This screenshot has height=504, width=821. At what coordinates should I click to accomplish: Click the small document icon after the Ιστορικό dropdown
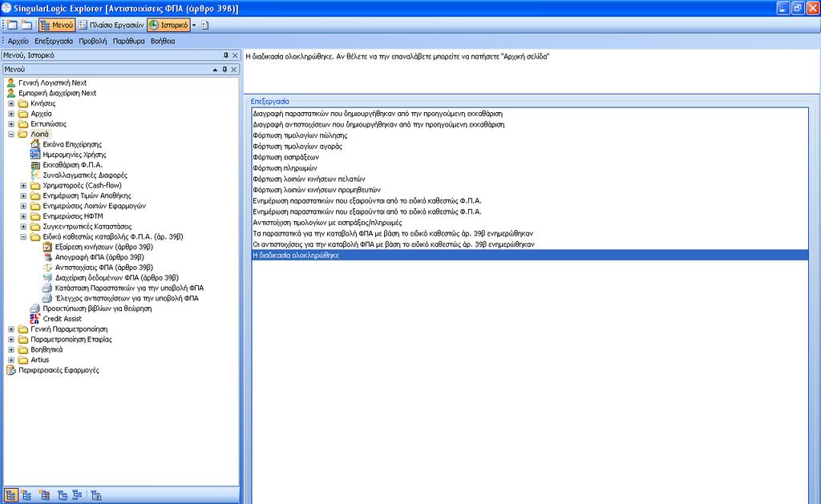(x=204, y=25)
